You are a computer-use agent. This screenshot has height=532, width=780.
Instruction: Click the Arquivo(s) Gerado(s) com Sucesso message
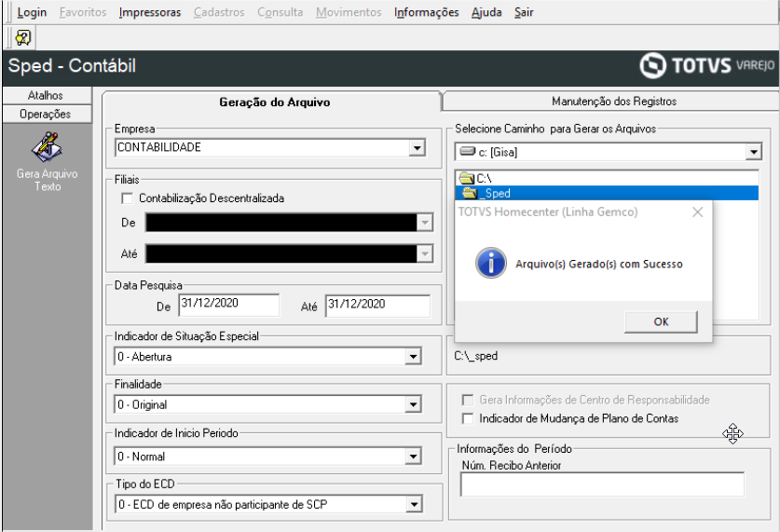(598, 264)
